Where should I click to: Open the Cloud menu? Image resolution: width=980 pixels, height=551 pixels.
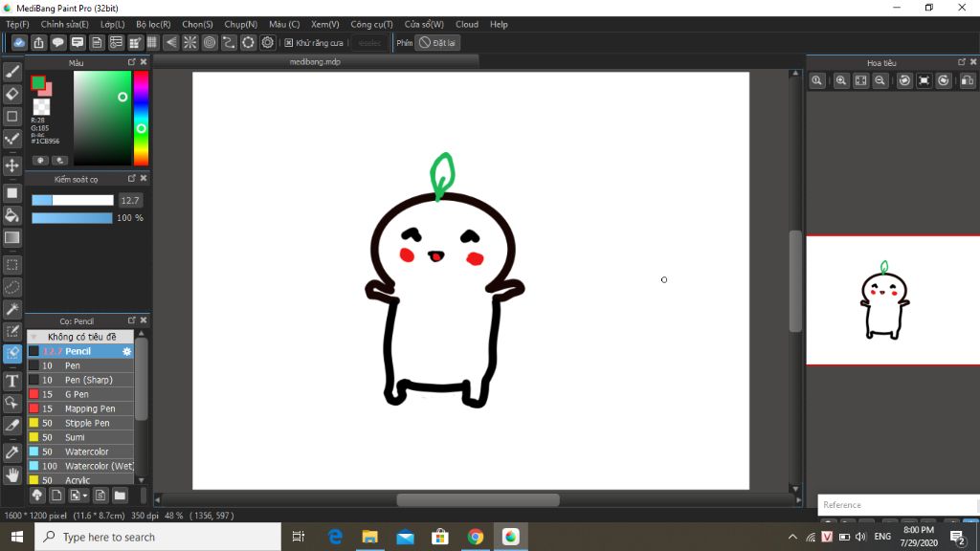[467, 24]
